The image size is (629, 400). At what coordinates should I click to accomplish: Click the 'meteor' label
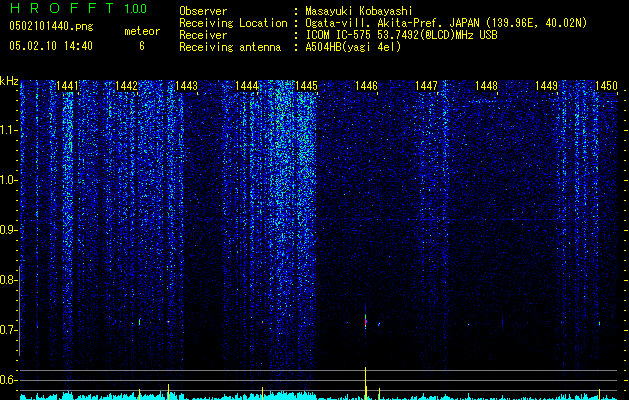(x=142, y=31)
